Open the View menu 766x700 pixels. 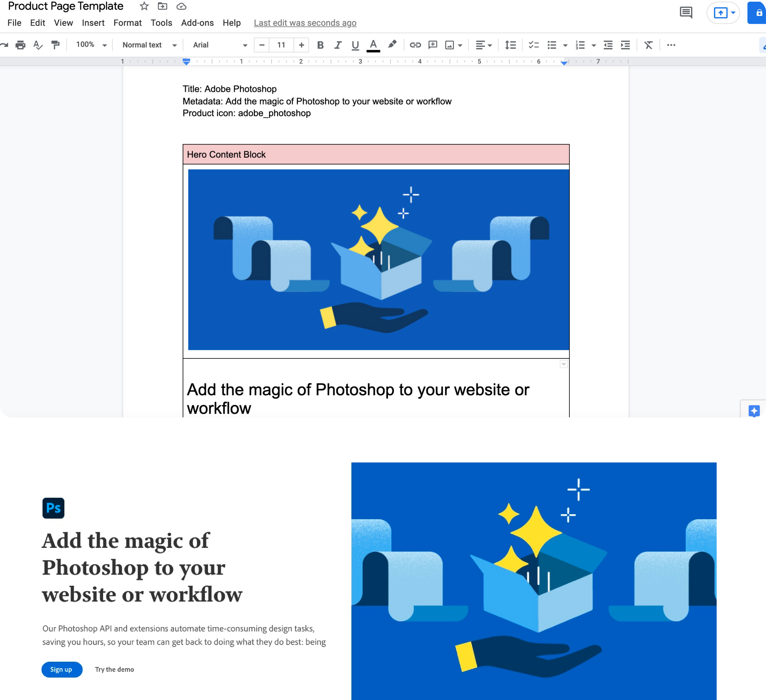tap(63, 23)
